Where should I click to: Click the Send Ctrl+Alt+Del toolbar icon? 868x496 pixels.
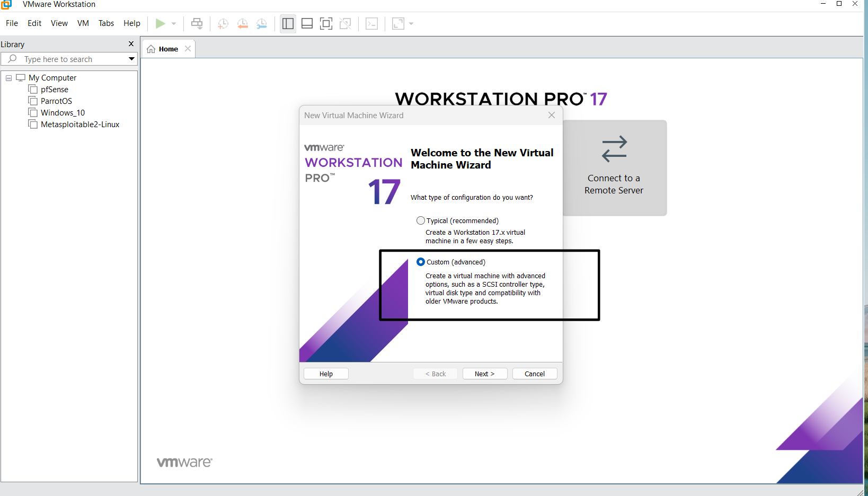(197, 23)
